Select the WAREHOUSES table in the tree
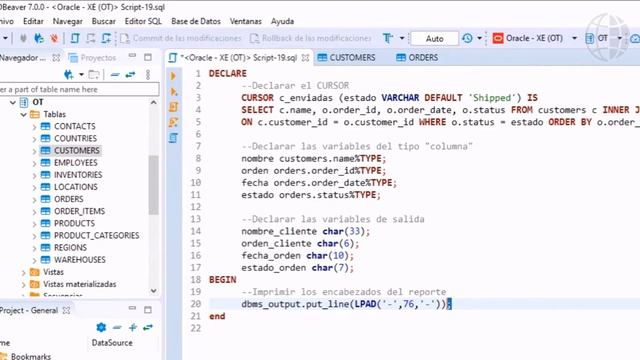This screenshot has height=360, width=640. (x=80, y=260)
